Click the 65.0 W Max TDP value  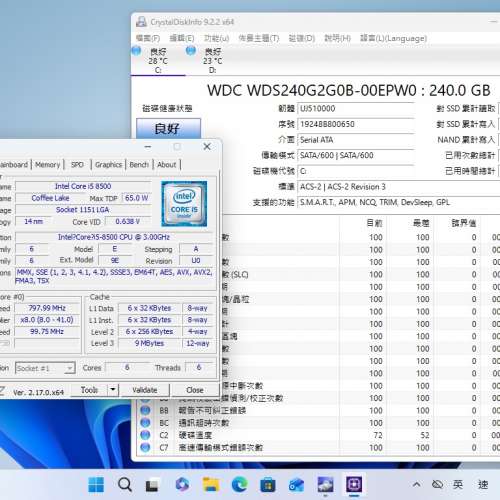(x=137, y=198)
